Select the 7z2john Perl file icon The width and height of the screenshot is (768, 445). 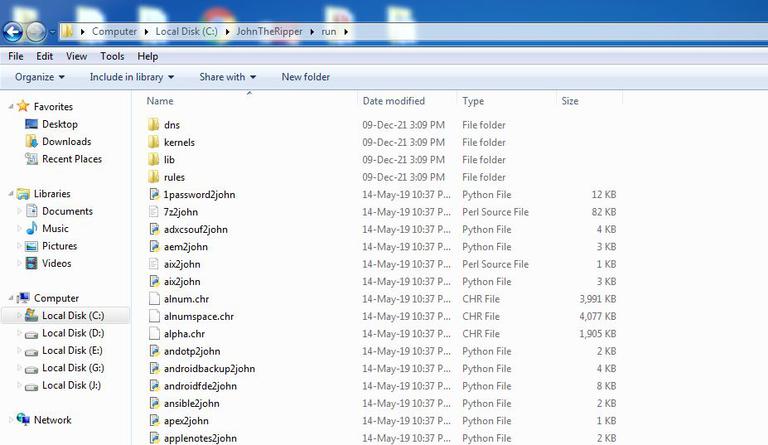(154, 211)
